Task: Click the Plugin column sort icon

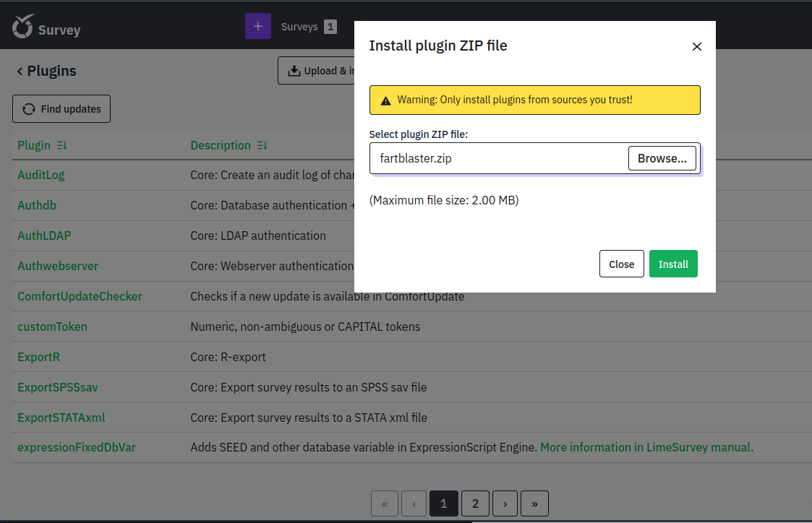Action: tap(61, 146)
